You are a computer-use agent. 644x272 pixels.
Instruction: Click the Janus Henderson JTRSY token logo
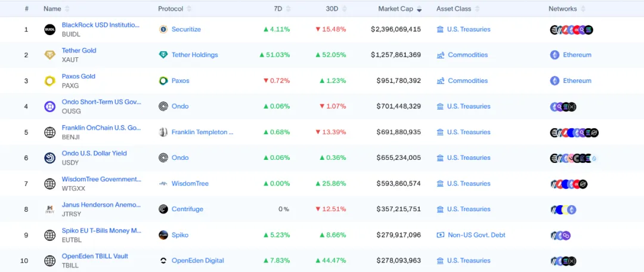pos(50,209)
